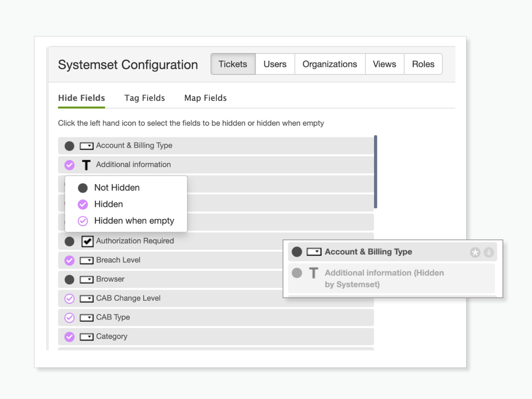Select 'Hidden when empty' from popup menu
532x399 pixels.
point(134,221)
